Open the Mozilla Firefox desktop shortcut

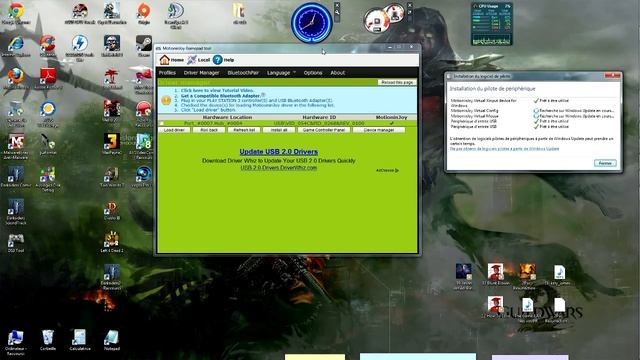click(16, 76)
